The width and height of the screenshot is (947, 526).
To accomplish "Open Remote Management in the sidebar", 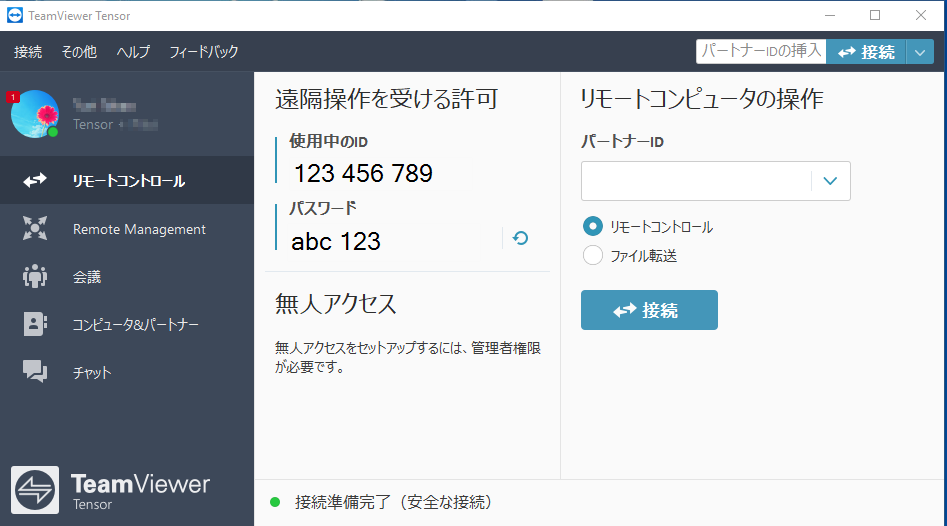I will click(127, 229).
